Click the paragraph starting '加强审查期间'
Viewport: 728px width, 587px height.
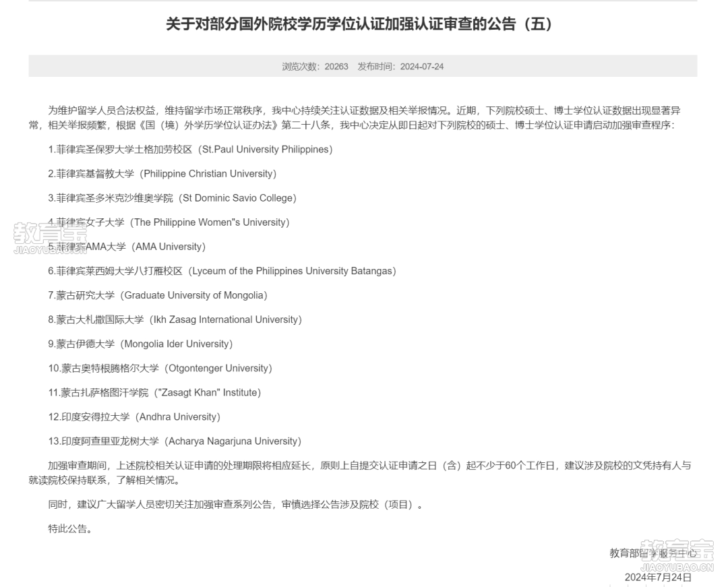click(x=360, y=473)
